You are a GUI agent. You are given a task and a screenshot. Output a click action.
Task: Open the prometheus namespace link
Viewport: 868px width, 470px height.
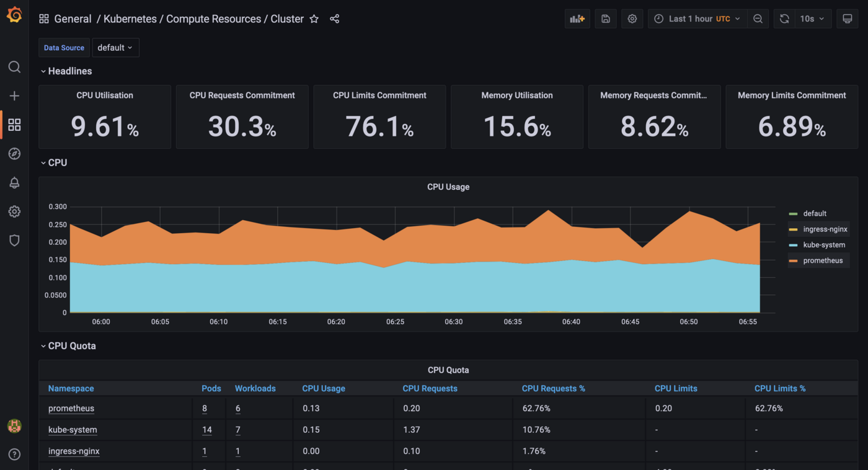71,408
